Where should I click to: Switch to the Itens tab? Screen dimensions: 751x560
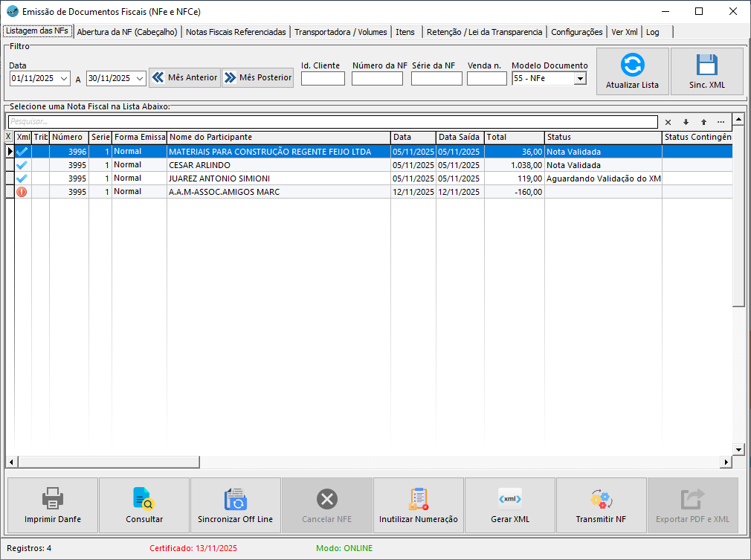[405, 32]
